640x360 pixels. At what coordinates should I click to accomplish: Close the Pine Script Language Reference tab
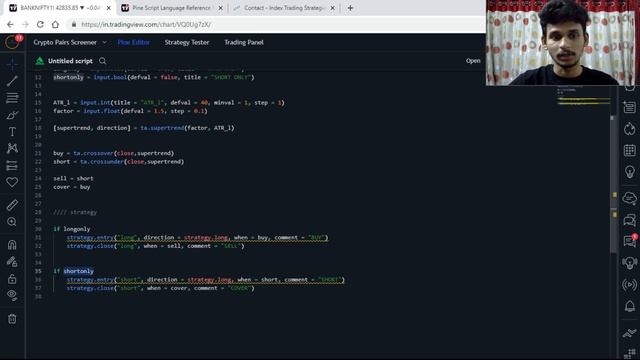[220, 8]
